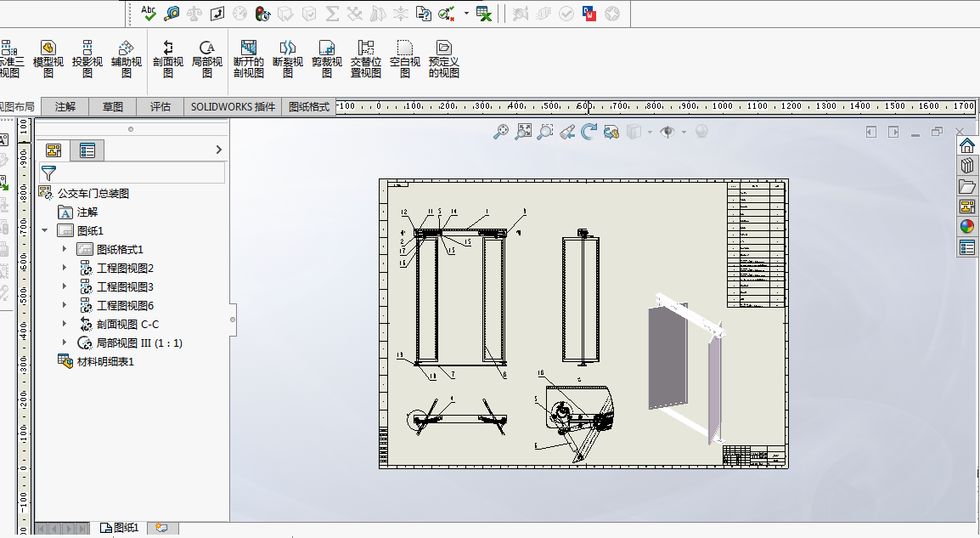Select the 工程图视图3 tree item

click(124, 286)
